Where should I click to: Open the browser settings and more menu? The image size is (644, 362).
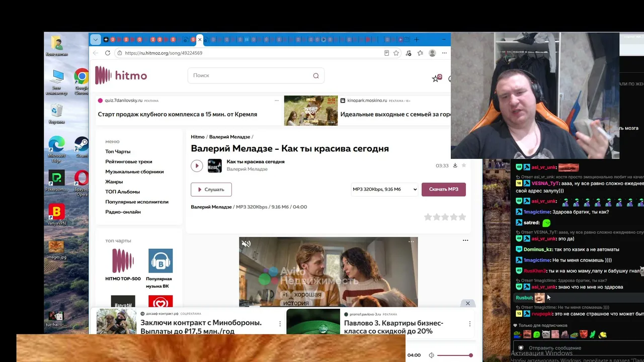pos(444,53)
